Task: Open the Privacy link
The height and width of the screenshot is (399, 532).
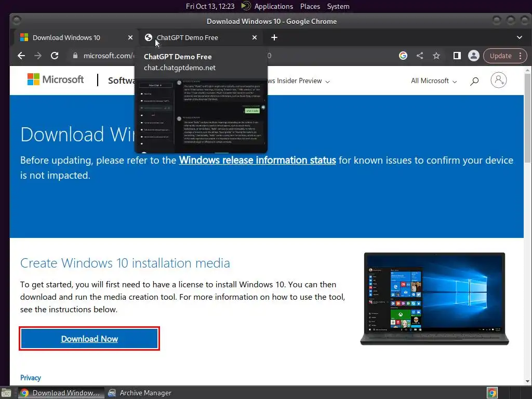Action: coord(31,378)
